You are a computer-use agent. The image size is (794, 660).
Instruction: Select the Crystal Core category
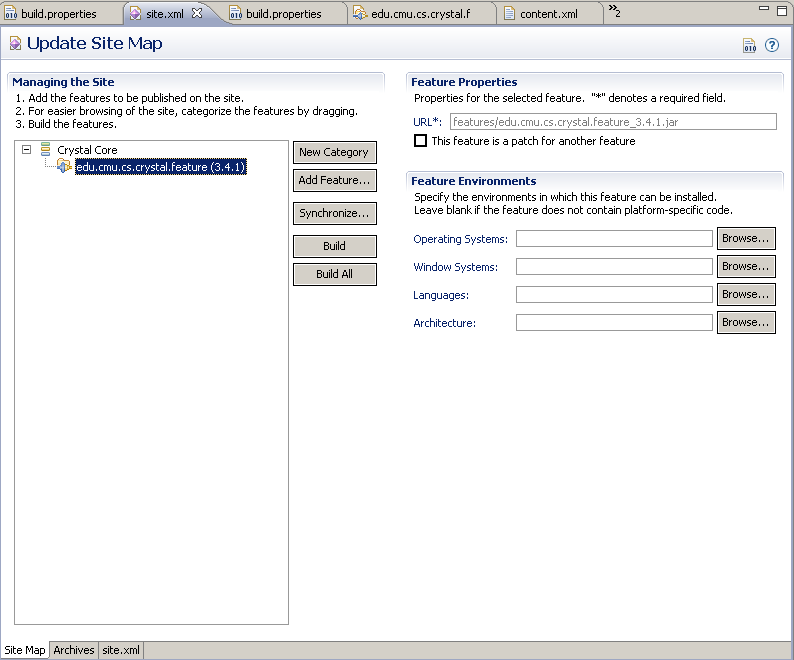tap(87, 150)
